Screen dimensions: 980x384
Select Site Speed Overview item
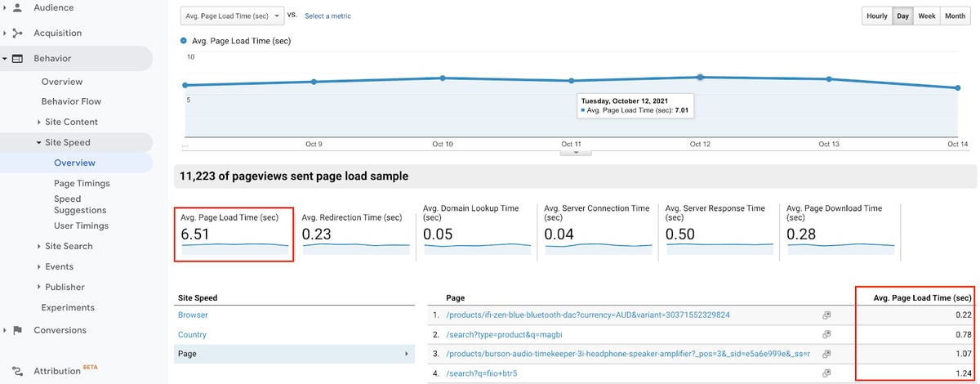pos(74,163)
